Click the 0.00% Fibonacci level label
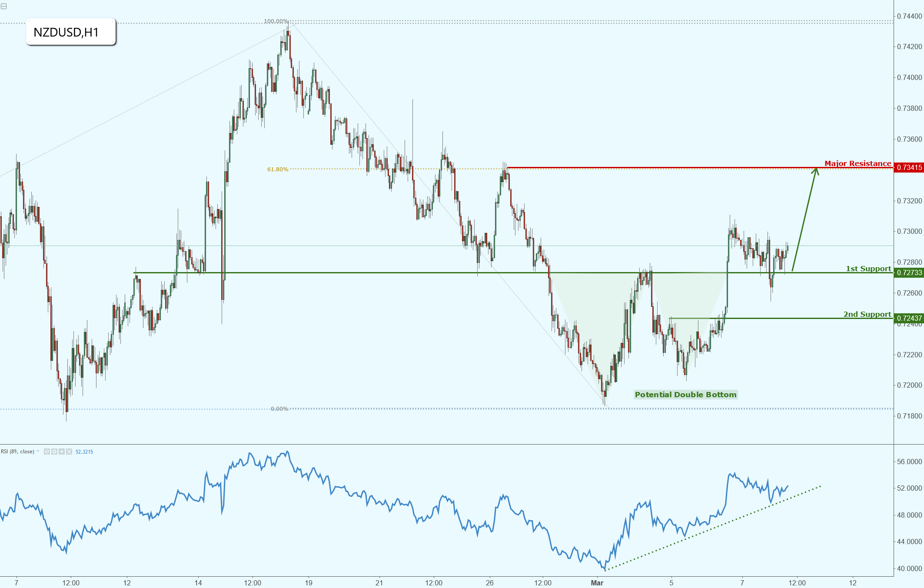The height and width of the screenshot is (588, 924). pos(279,409)
